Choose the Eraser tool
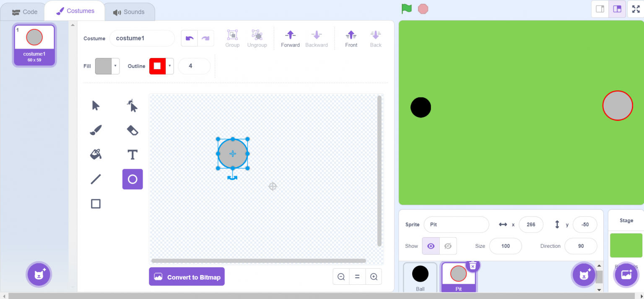Screen dimensions: 644x299 click(x=132, y=130)
